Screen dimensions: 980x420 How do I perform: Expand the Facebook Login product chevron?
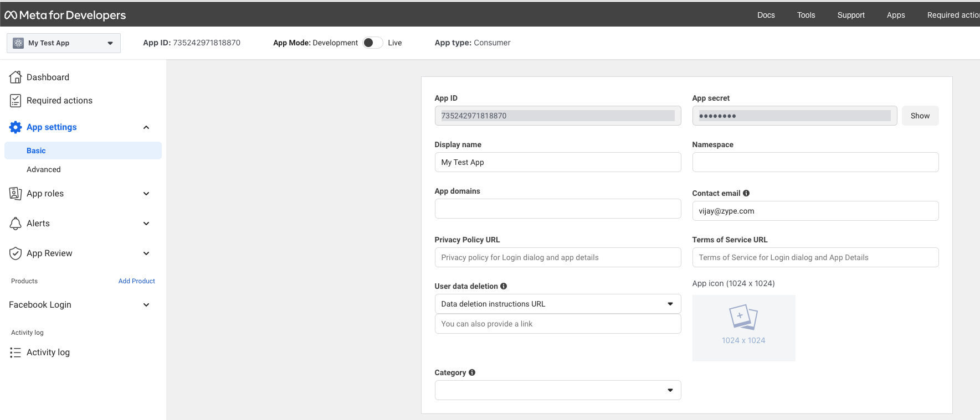146,305
